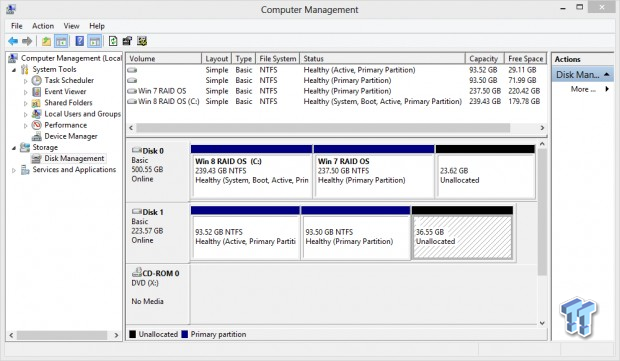The height and width of the screenshot is (361, 620).
Task: Click the Disk 1 drive icon
Action: (x=136, y=212)
